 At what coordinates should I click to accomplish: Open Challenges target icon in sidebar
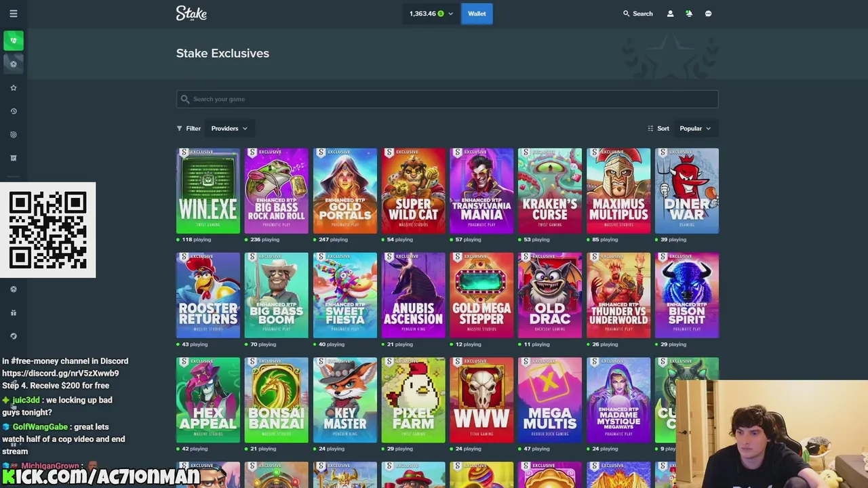pyautogui.click(x=13, y=134)
